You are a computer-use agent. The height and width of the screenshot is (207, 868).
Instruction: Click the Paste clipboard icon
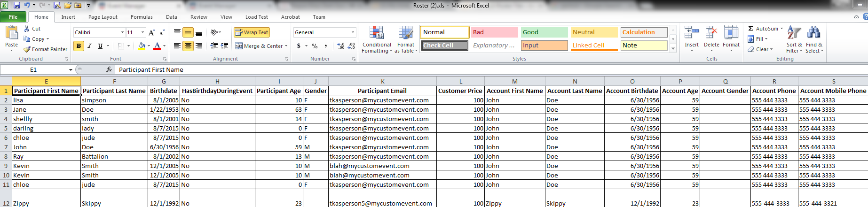point(11,33)
